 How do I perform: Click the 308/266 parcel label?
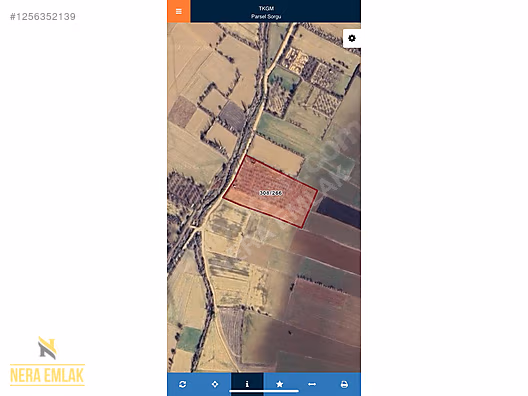(x=271, y=193)
